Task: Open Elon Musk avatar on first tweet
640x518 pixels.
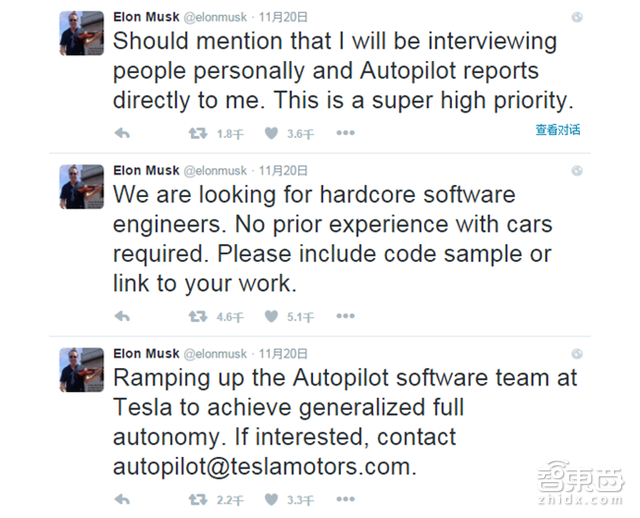Action: [81, 33]
